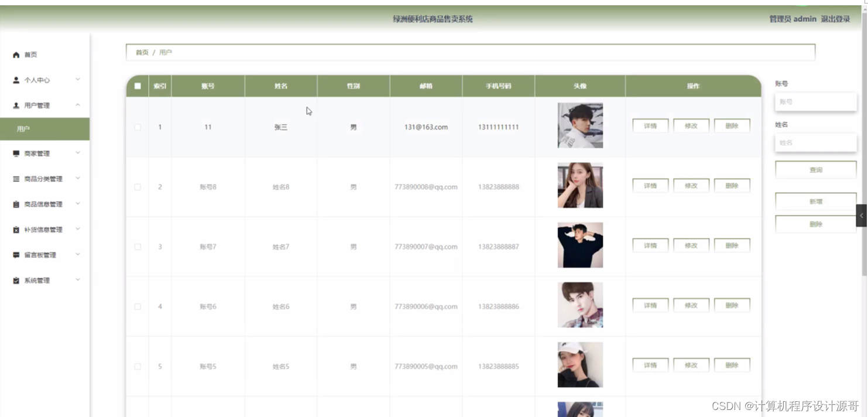This screenshot has width=868, height=417.
Task: Check the row checkbox for 账号8
Action: tap(138, 187)
